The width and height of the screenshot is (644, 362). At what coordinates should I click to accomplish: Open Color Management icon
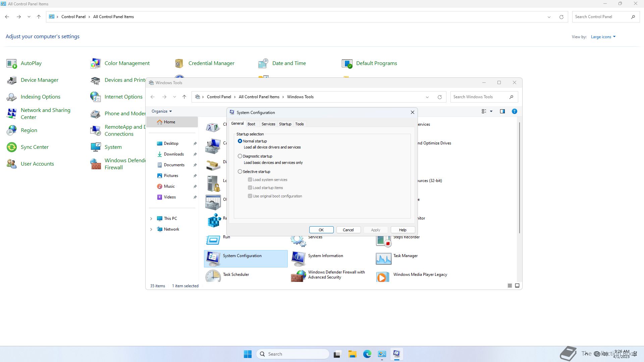click(96, 63)
